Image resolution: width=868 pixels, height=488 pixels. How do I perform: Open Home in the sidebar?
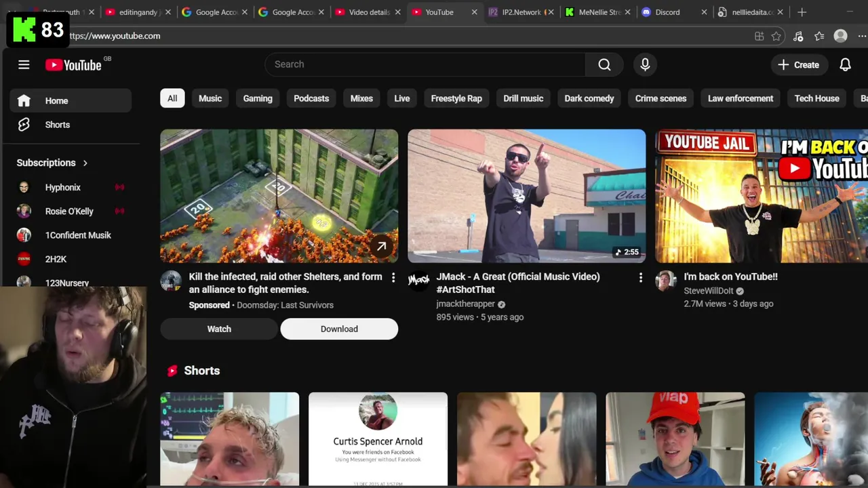coord(71,101)
